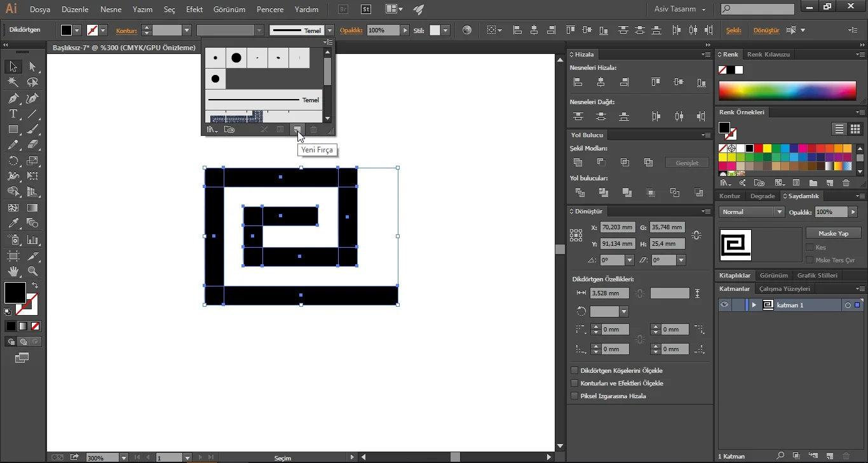Select the Hand tool
Viewport: 868px width, 463px height.
point(13,271)
